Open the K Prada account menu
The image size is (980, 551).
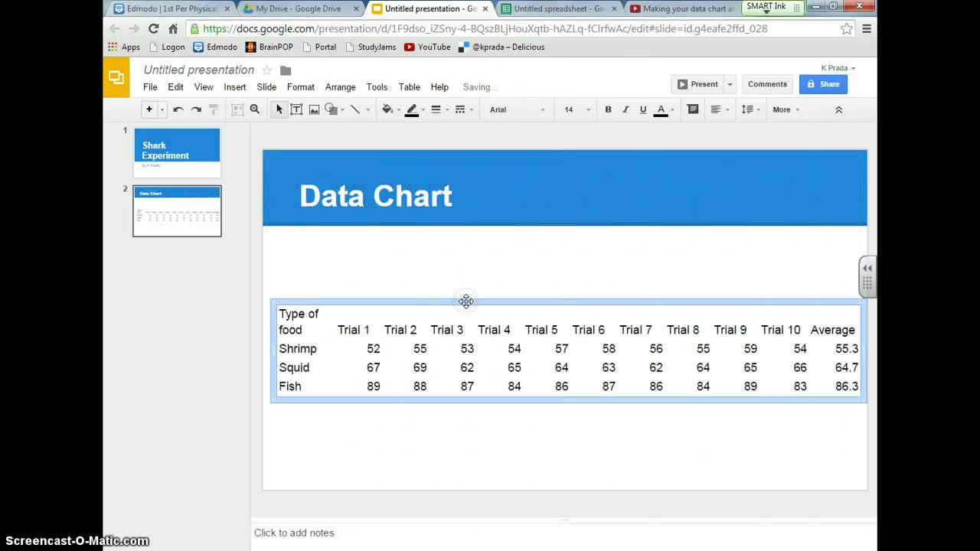tap(838, 68)
